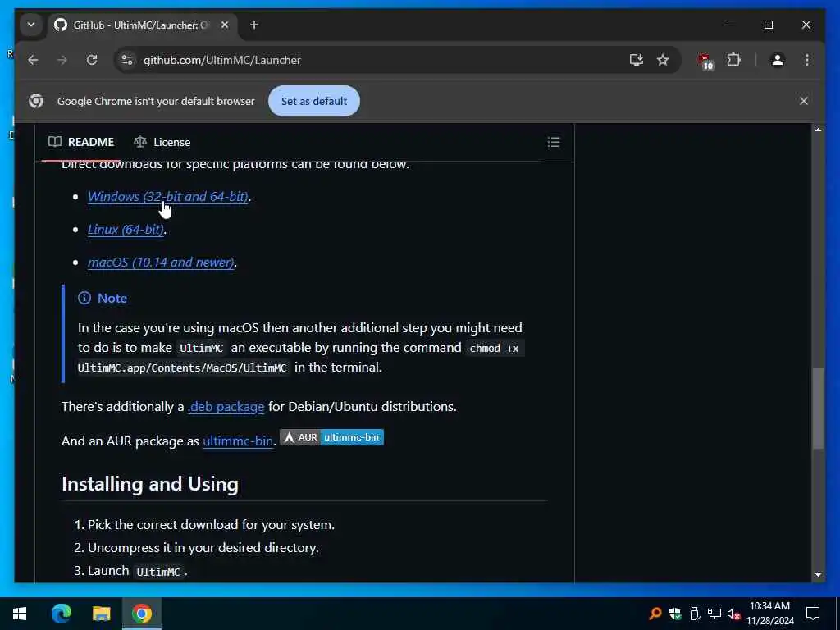
Task: Click 'Pick the correct download for your system.'
Action: tap(211, 524)
